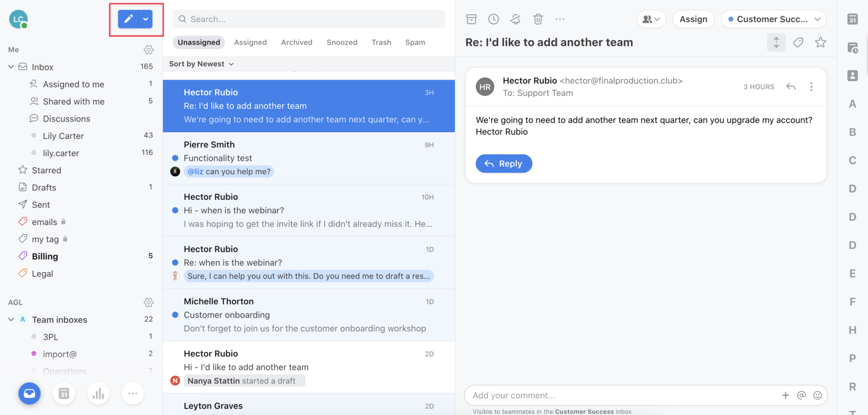Add a tag to the conversation

pyautogui.click(x=798, y=42)
